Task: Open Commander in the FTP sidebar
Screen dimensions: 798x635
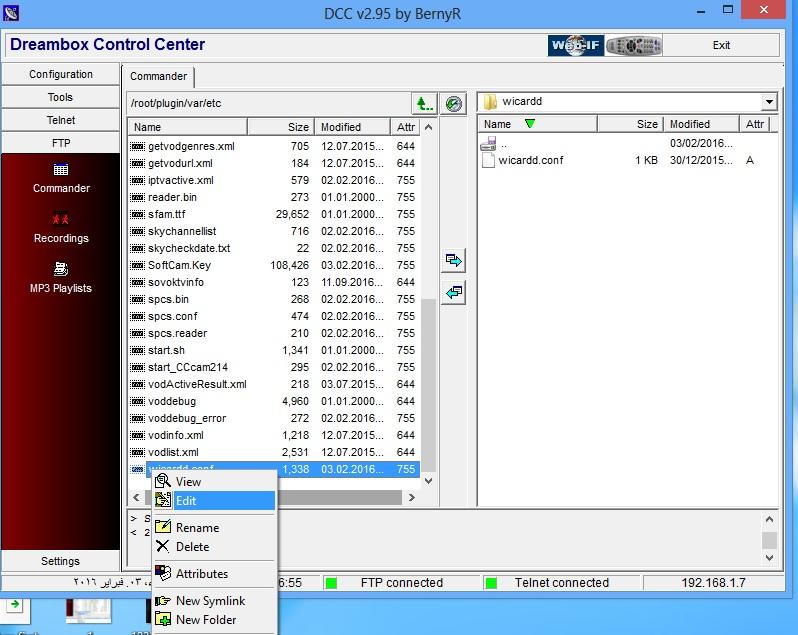Action: coord(61,178)
